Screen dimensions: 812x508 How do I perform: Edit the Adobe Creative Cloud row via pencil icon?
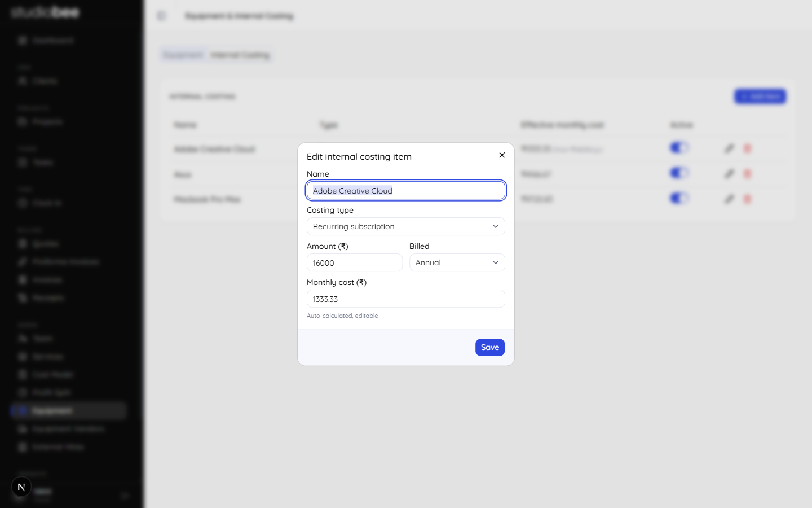(x=729, y=148)
